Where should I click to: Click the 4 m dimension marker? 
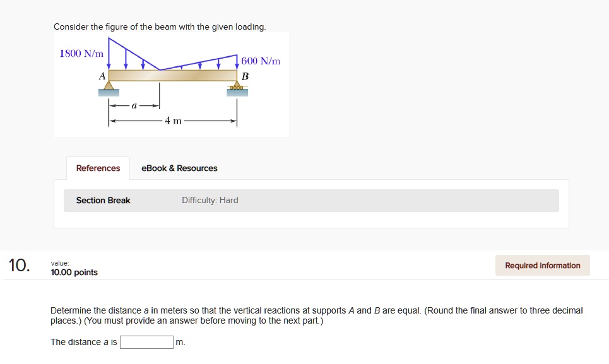pyautogui.click(x=172, y=121)
